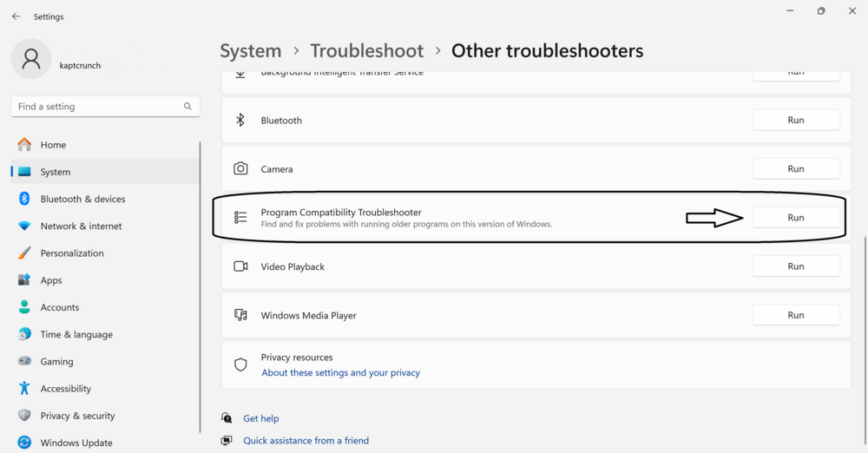Open Network & internet settings

(81, 226)
